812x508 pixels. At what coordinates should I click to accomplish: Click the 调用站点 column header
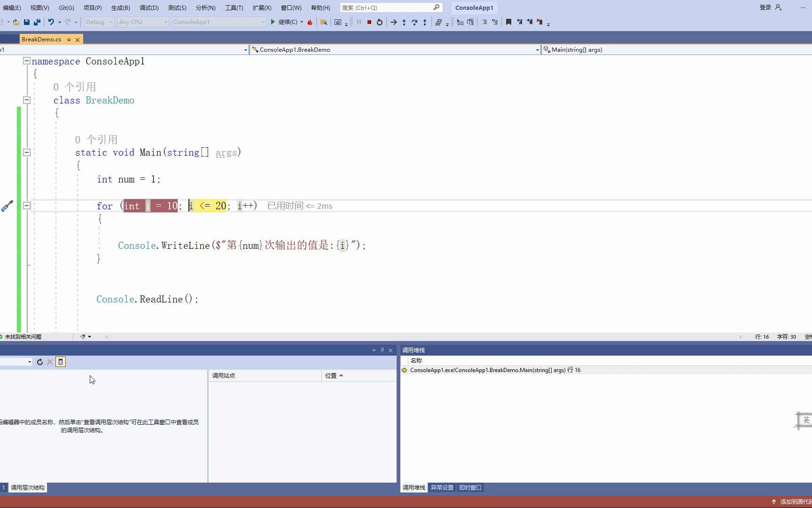pos(265,375)
